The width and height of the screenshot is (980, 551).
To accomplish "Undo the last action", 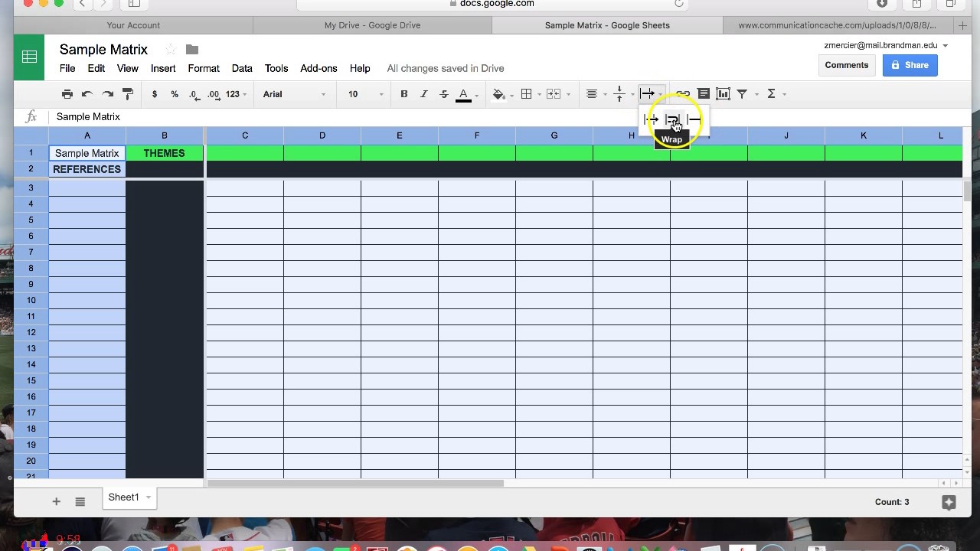I will point(87,94).
